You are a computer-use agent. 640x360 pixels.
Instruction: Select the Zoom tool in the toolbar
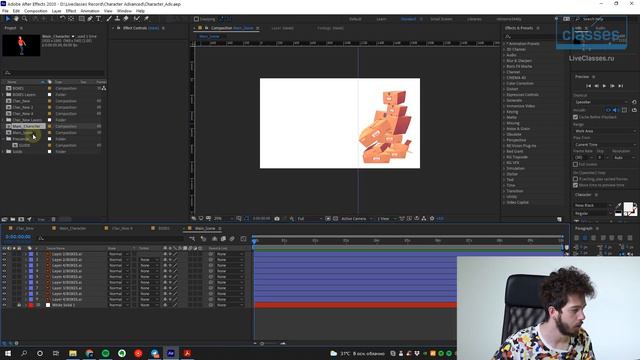[24, 19]
